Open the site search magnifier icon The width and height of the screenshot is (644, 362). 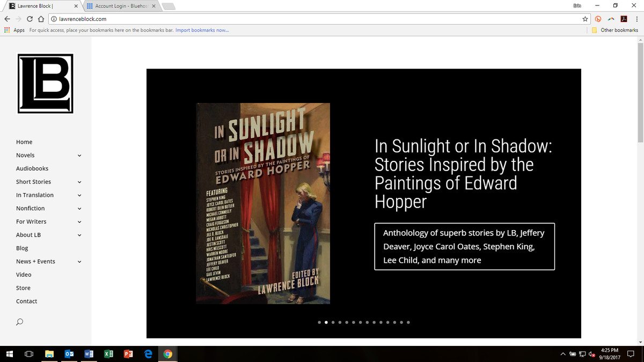[x=20, y=322]
